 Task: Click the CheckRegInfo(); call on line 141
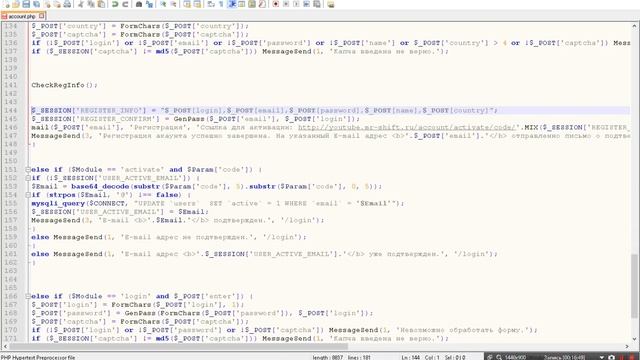click(x=64, y=85)
